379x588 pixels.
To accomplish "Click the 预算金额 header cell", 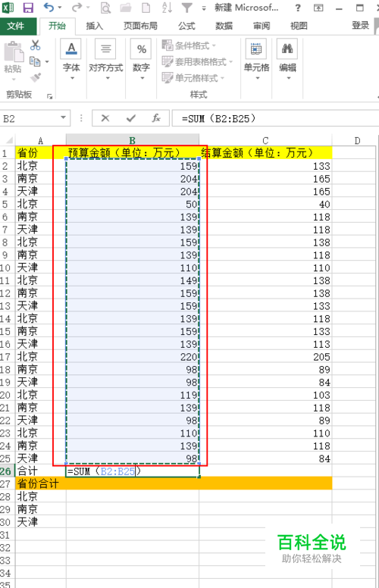I will pos(132,153).
